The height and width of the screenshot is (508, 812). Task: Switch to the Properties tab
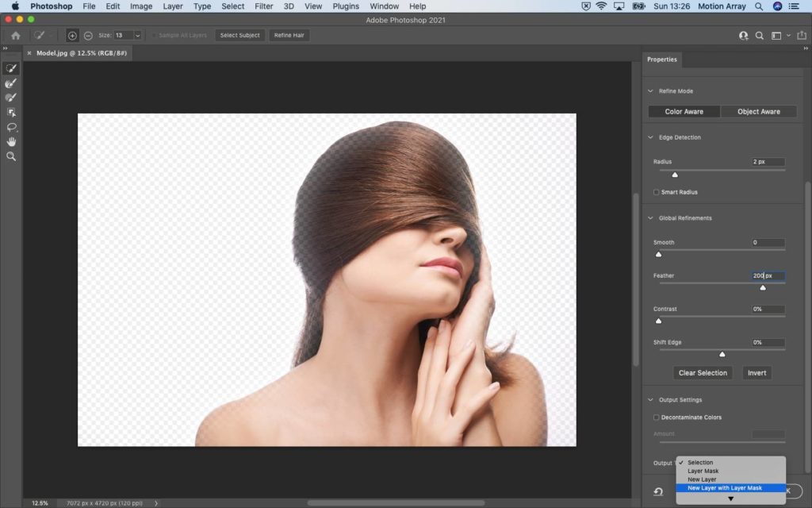(662, 60)
